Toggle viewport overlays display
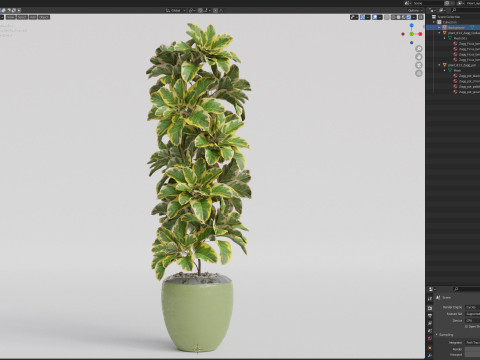This screenshot has width=480, height=360. (375, 17)
